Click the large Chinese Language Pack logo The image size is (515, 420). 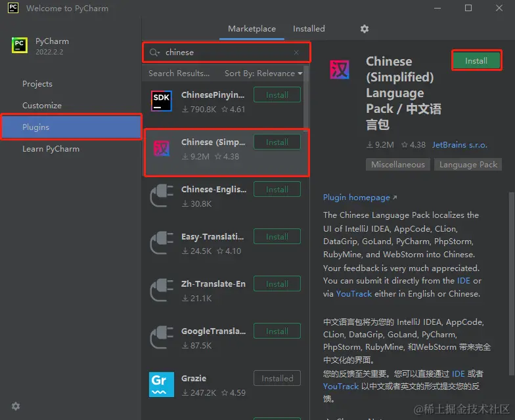339,70
